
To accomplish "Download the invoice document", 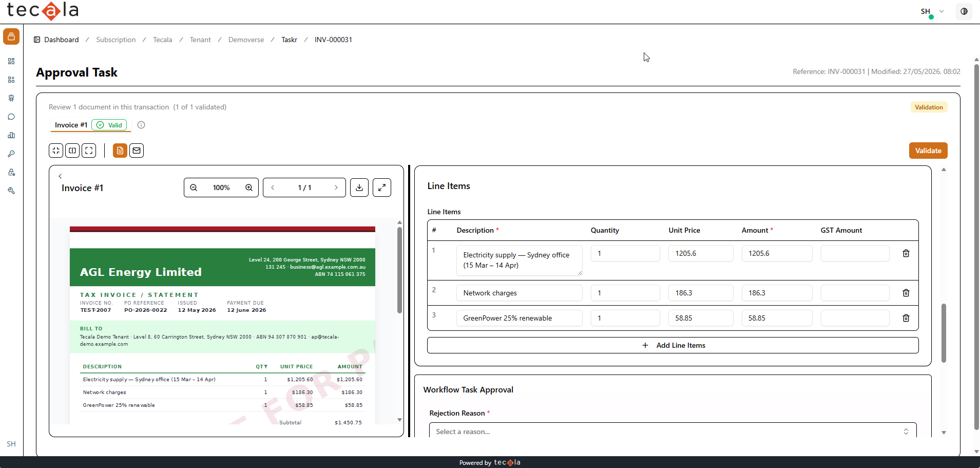I will (x=359, y=188).
